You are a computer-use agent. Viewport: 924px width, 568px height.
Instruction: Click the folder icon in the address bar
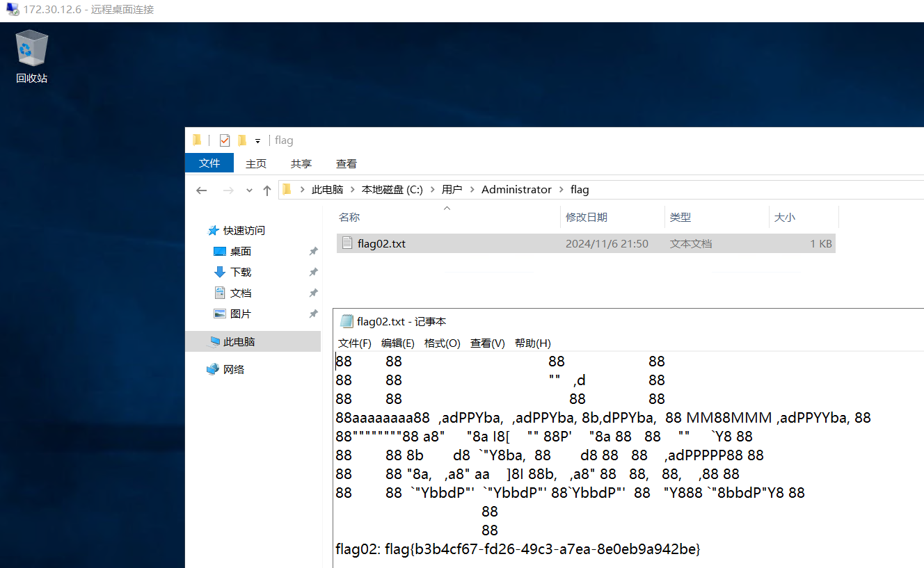[286, 189]
